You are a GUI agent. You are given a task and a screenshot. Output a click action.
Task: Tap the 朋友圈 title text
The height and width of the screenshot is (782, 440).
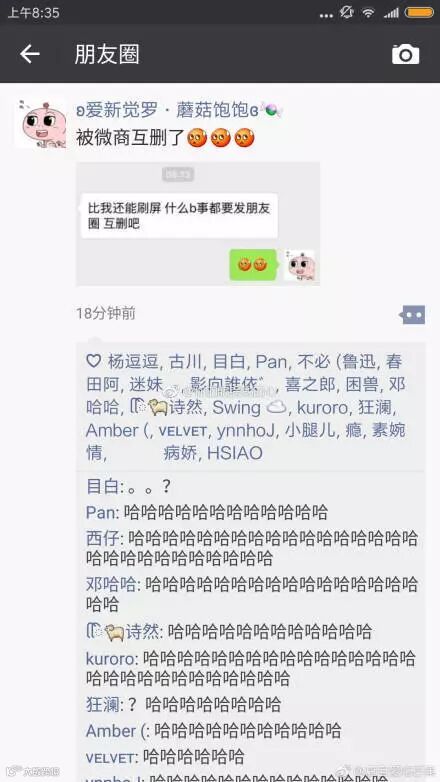point(107,54)
